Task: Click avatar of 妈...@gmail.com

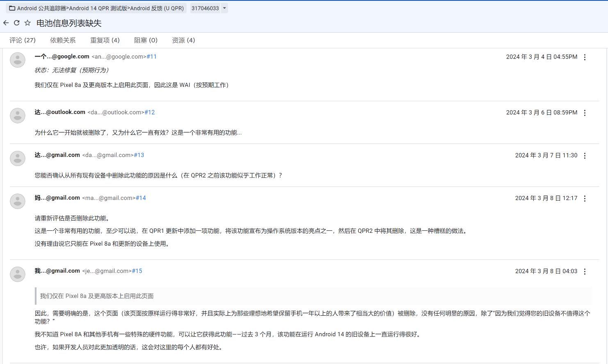Action: click(x=18, y=201)
